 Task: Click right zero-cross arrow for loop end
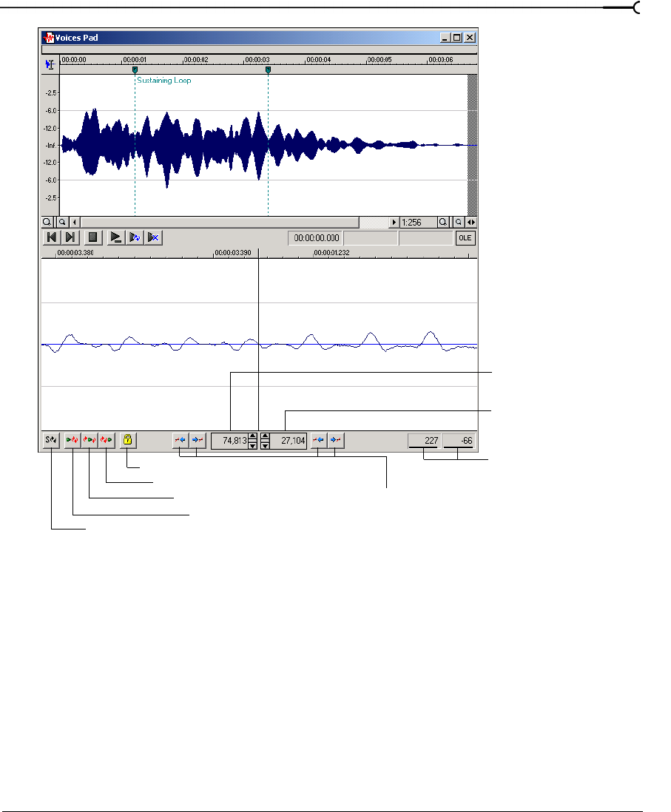click(x=198, y=440)
